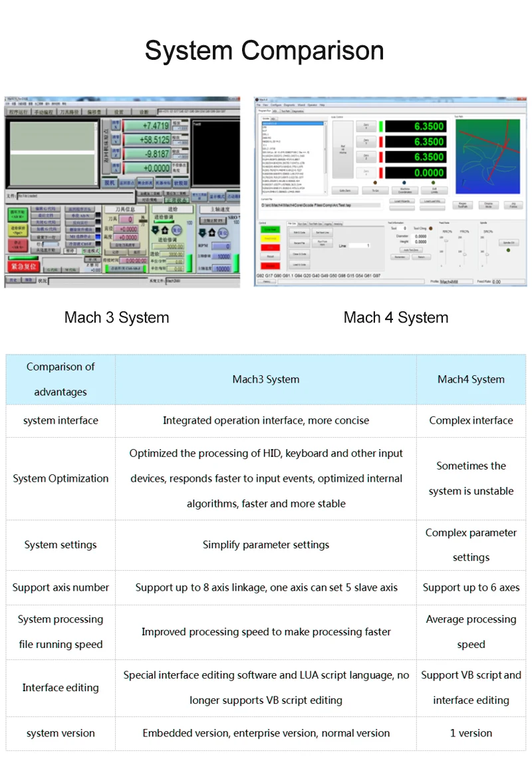The width and height of the screenshot is (532, 763).
Task: Open the Configure menu in Mach 4
Action: point(276,104)
